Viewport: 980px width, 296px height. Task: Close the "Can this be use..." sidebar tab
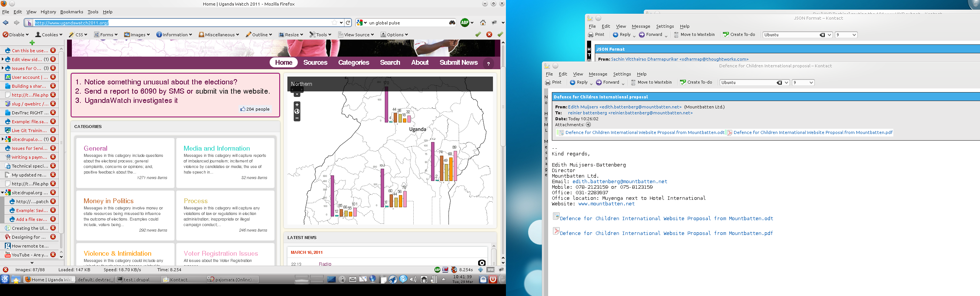53,51
